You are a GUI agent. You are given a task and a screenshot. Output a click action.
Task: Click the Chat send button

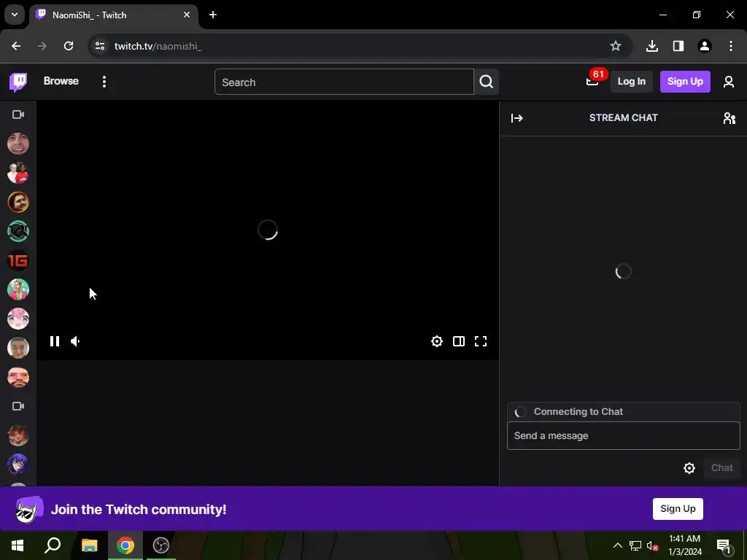(721, 468)
